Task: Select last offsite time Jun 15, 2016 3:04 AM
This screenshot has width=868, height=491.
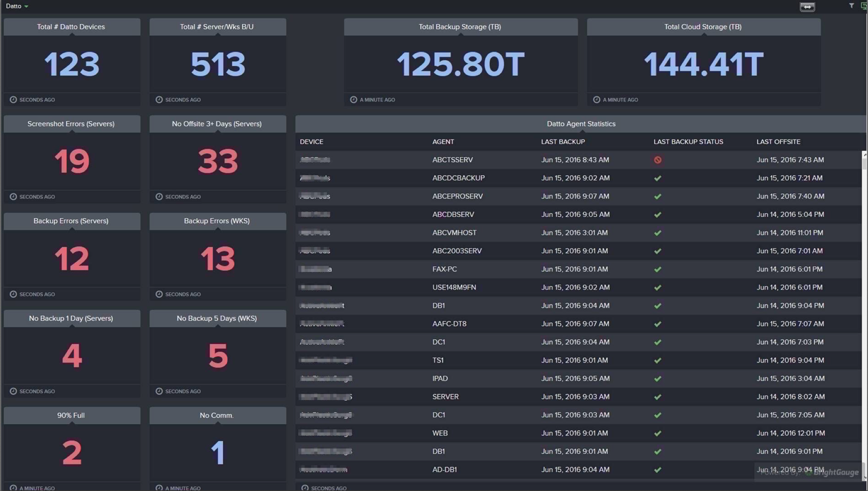Action: [x=790, y=379]
